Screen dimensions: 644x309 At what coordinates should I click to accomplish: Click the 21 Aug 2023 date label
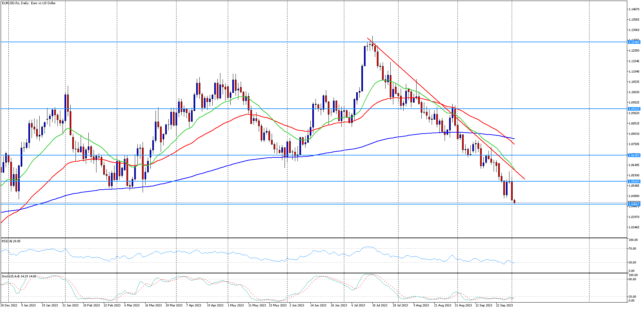(442, 305)
